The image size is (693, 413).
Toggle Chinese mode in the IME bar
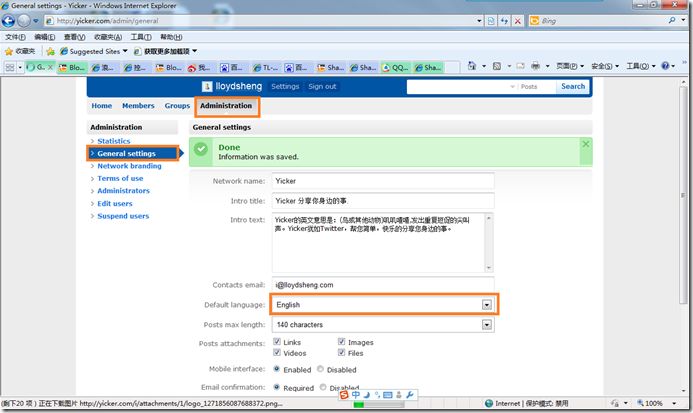pyautogui.click(x=356, y=394)
